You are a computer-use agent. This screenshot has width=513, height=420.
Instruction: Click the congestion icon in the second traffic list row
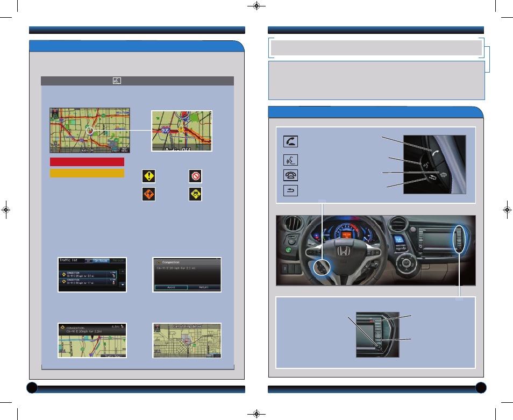64,281
